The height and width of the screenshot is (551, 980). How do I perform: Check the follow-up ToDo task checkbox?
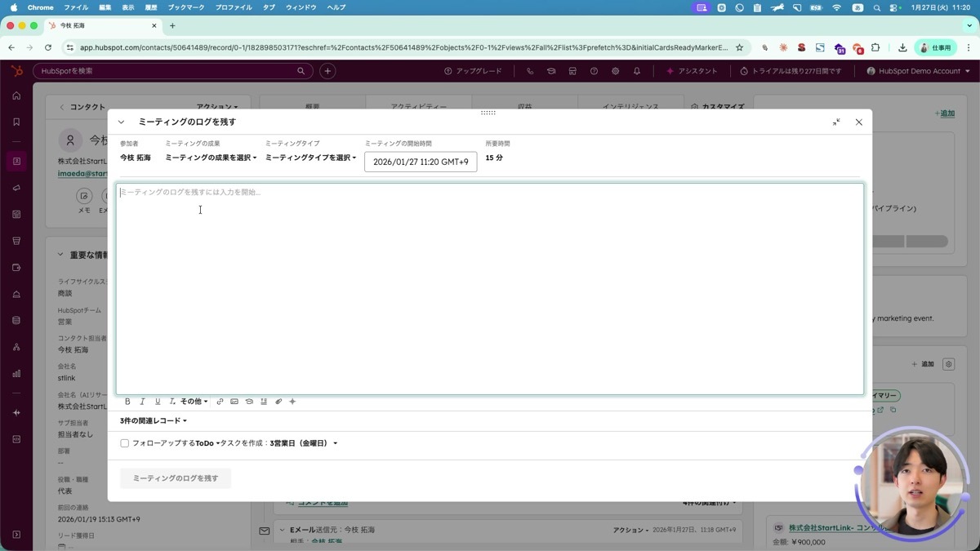(125, 443)
